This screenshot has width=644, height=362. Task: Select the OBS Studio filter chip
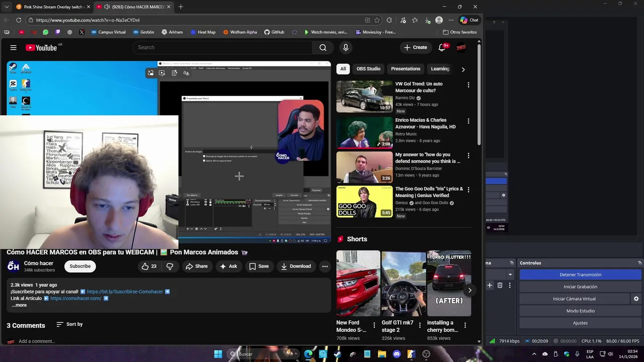[368, 69]
